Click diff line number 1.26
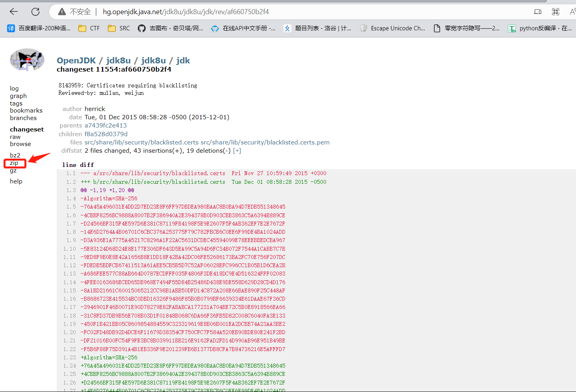Viewport: 576px width, 392px height. [x=69, y=383]
